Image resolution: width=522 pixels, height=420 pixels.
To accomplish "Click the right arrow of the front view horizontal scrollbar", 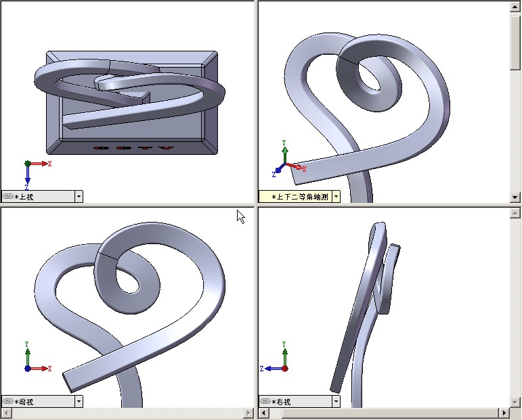I will click(x=248, y=413).
